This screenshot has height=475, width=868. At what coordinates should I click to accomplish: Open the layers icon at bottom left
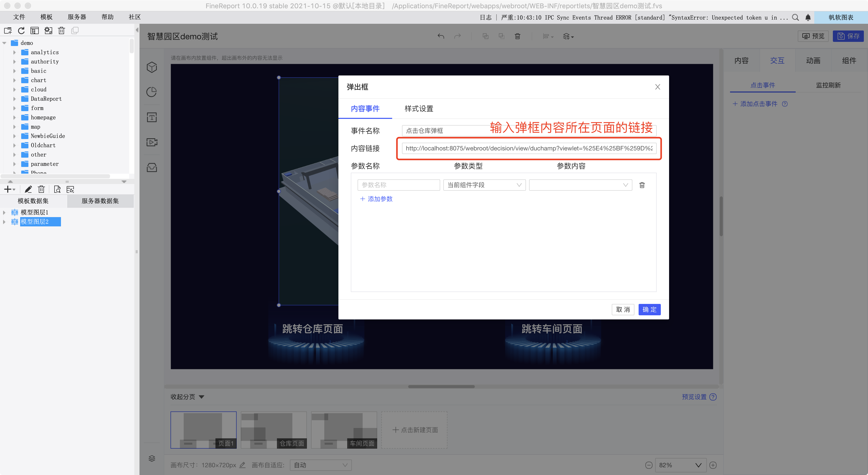[x=152, y=458]
